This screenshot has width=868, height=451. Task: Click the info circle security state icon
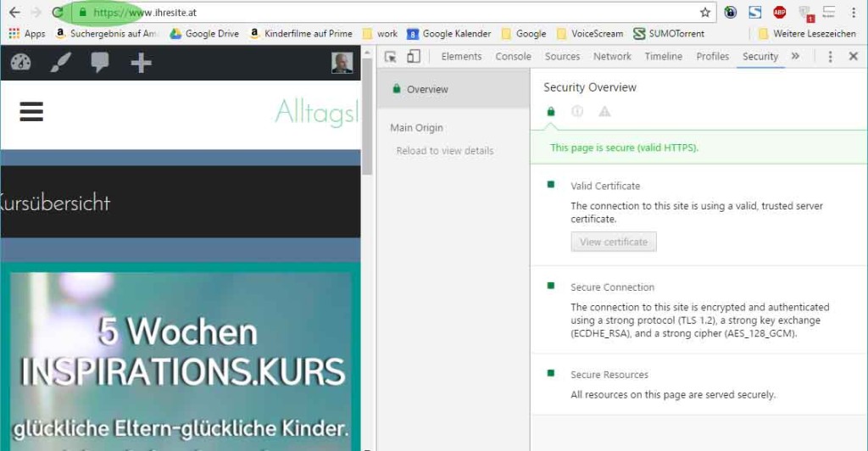[577, 112]
